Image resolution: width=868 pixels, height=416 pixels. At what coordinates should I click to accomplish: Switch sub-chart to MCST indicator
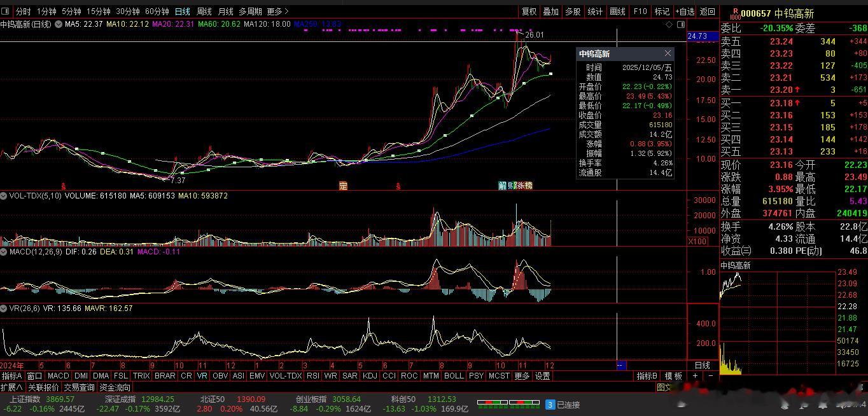coord(499,376)
